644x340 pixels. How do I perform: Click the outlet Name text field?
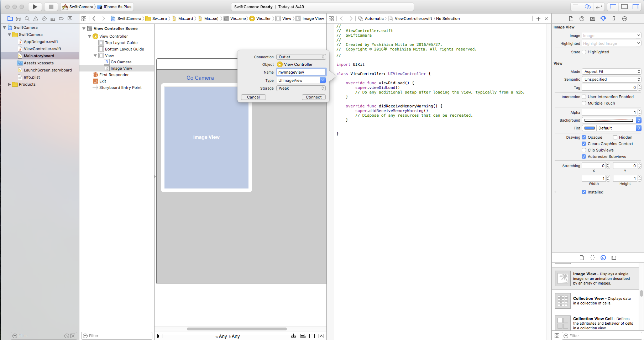301,72
